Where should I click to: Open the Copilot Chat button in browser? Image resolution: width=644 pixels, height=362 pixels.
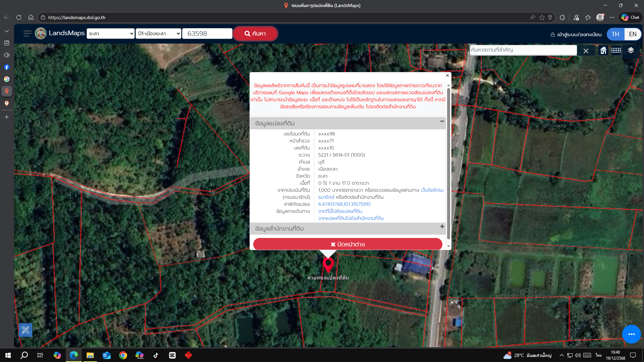coord(630,17)
